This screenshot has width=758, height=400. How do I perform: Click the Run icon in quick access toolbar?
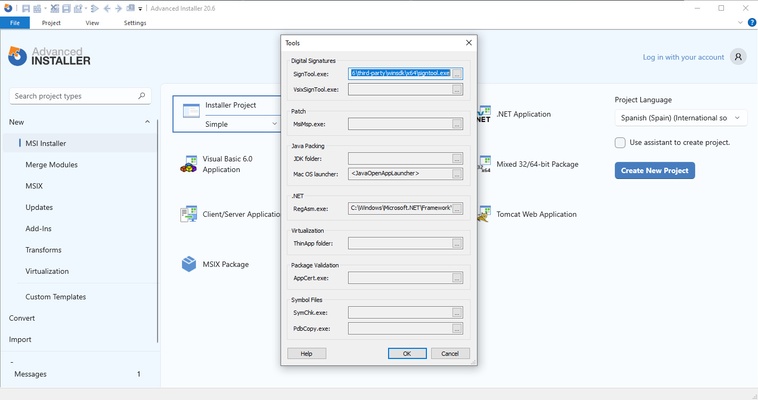(x=95, y=9)
